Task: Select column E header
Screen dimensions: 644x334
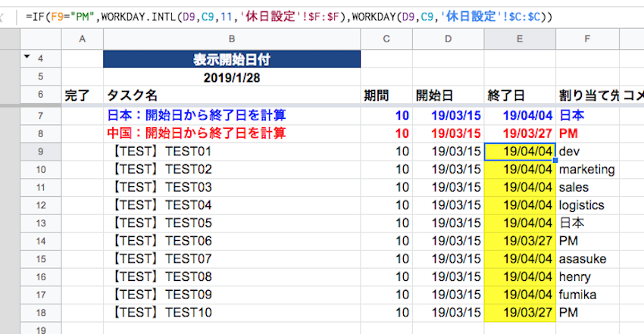Action: 520,39
